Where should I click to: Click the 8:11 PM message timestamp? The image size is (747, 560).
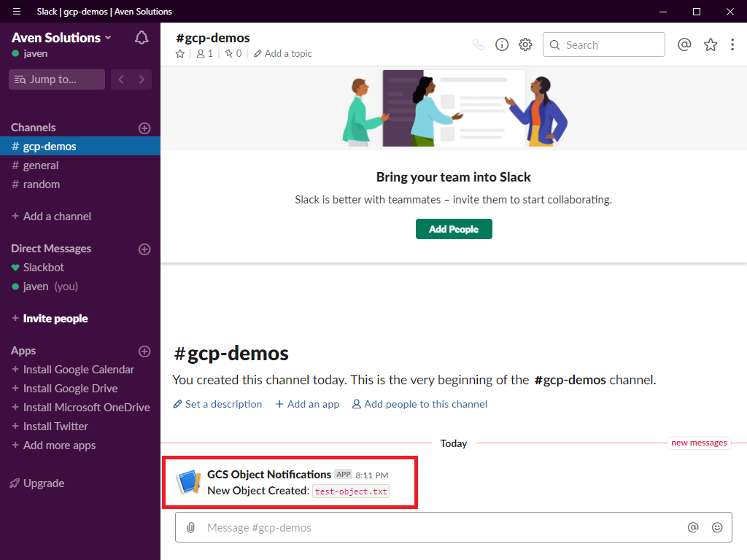point(371,475)
